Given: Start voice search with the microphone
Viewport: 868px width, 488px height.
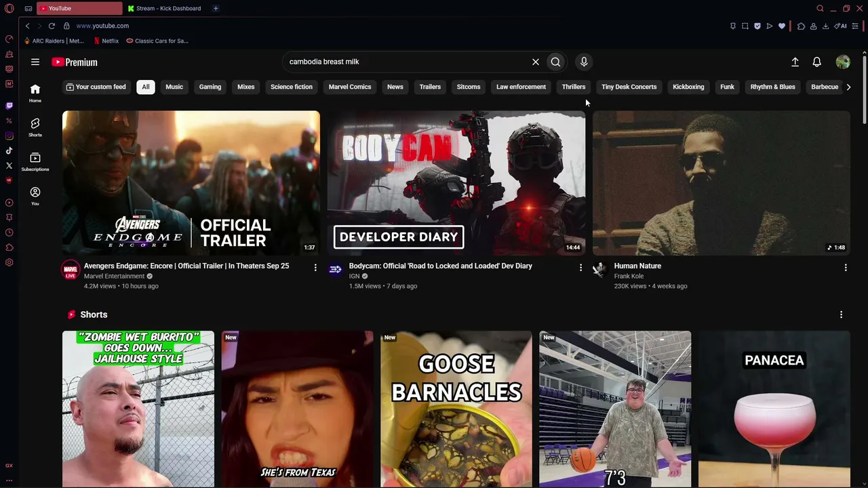Looking at the screenshot, I should coord(584,62).
